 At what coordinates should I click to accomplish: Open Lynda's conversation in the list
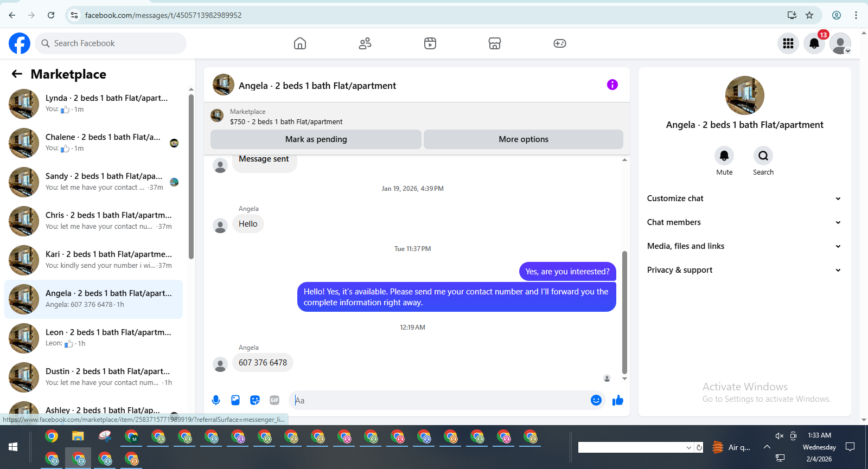pos(93,104)
